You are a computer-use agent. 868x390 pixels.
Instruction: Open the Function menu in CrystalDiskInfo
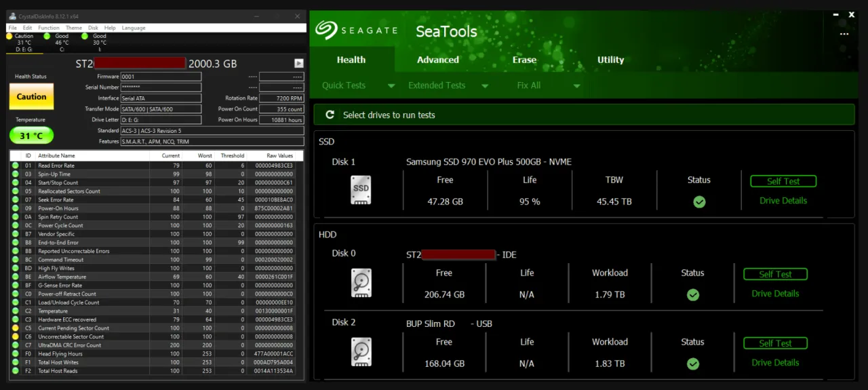coord(48,28)
